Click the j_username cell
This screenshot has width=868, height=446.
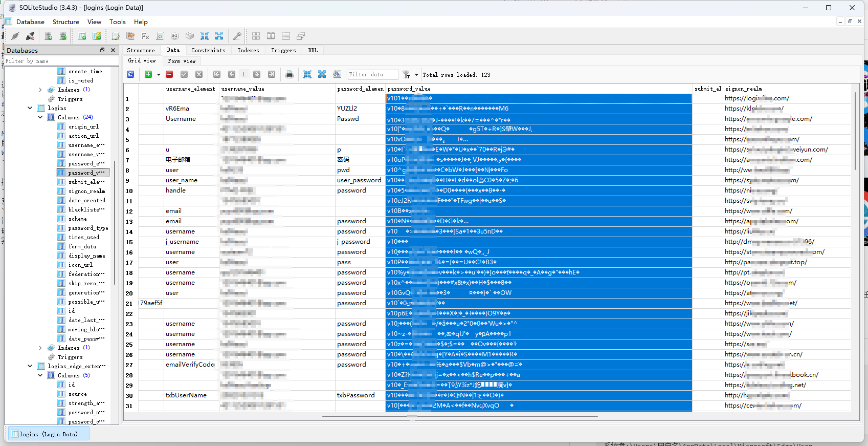[x=191, y=242]
